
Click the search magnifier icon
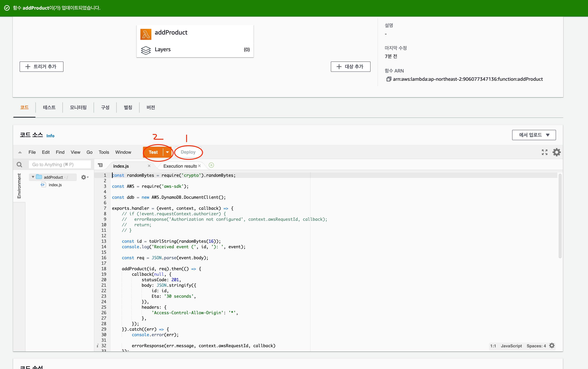coord(19,165)
